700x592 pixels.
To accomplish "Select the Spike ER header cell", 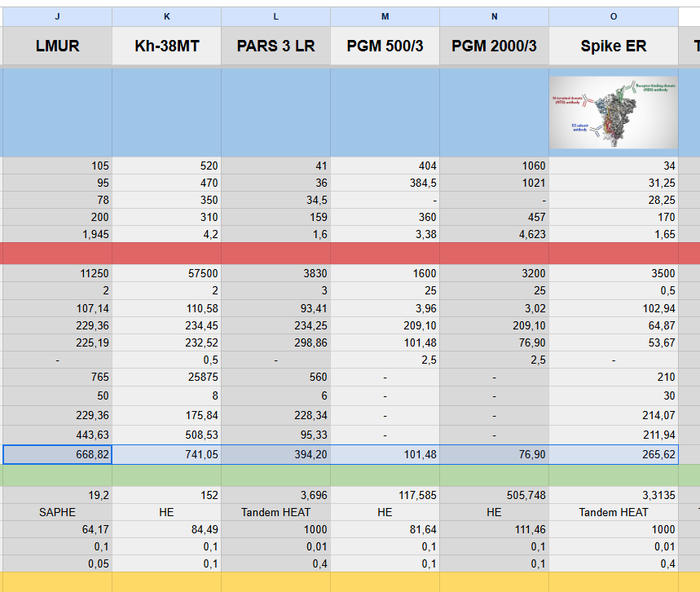I will [x=613, y=46].
